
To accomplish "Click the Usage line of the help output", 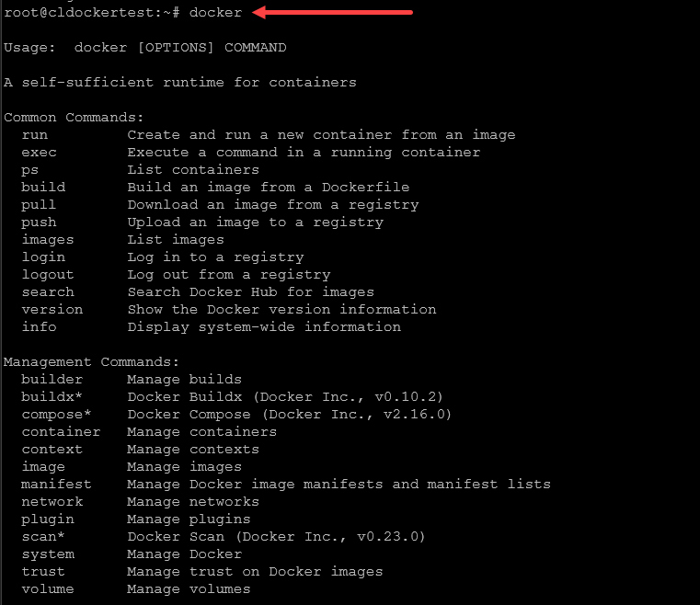I will point(145,47).
